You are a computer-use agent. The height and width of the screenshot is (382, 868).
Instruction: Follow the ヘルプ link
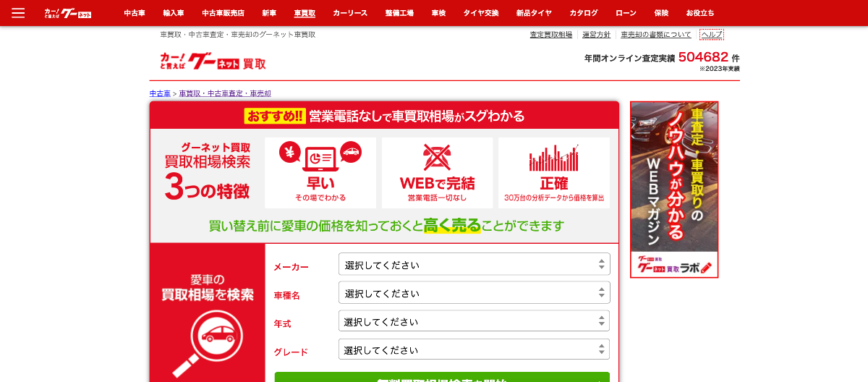coord(712,35)
